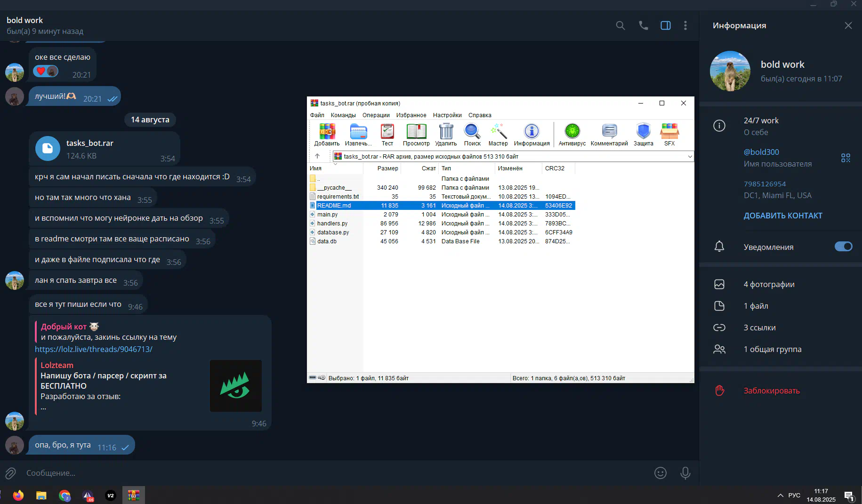Open the WinRAR Wizard tool
This screenshot has height=504, width=862.
498,134
